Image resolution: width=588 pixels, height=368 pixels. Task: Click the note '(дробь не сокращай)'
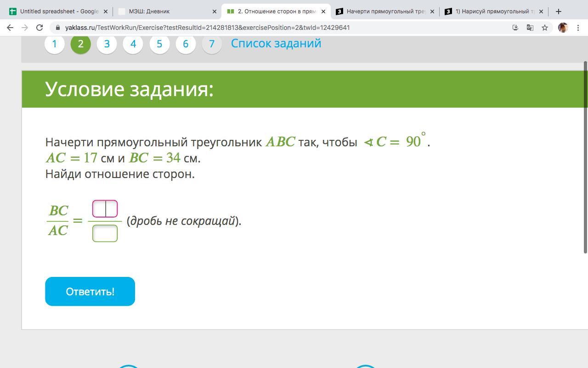[x=184, y=221]
